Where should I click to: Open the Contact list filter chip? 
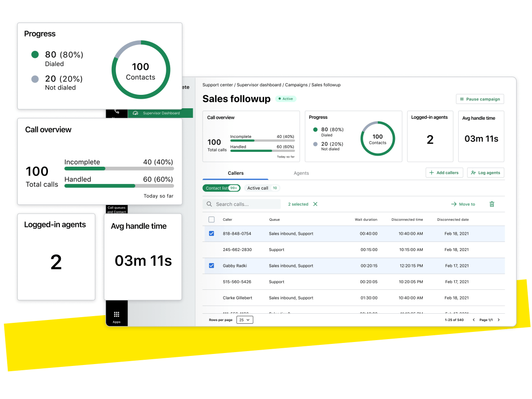click(x=221, y=188)
